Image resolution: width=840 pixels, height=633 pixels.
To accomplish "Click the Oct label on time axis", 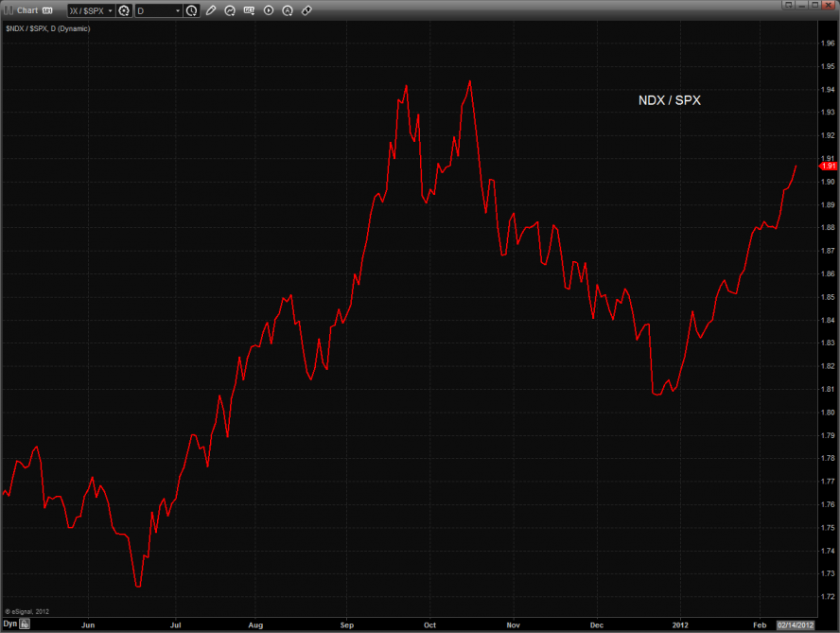I will pyautogui.click(x=429, y=625).
